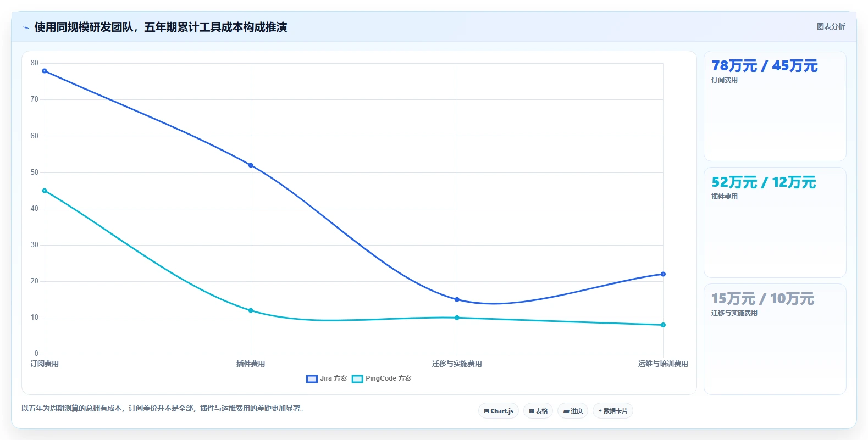Click the Jira 插件费用 data point at 52
The width and height of the screenshot is (868, 440).
(251, 165)
